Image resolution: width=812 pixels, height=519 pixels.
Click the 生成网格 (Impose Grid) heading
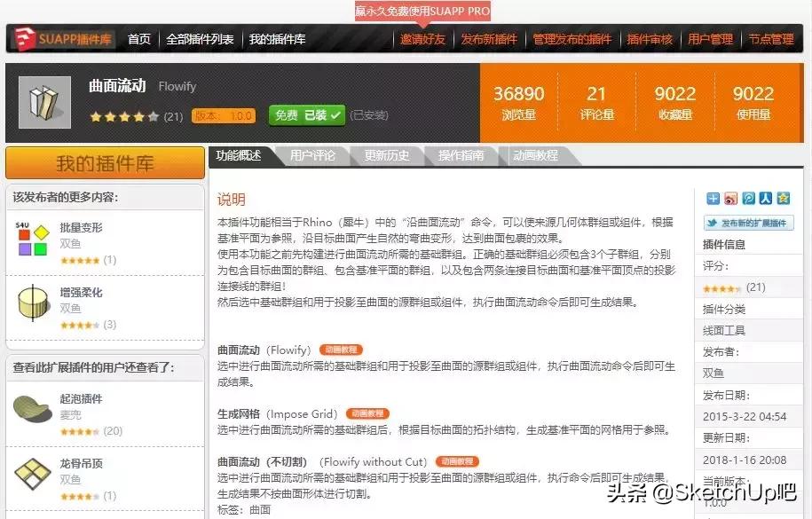pos(277,413)
